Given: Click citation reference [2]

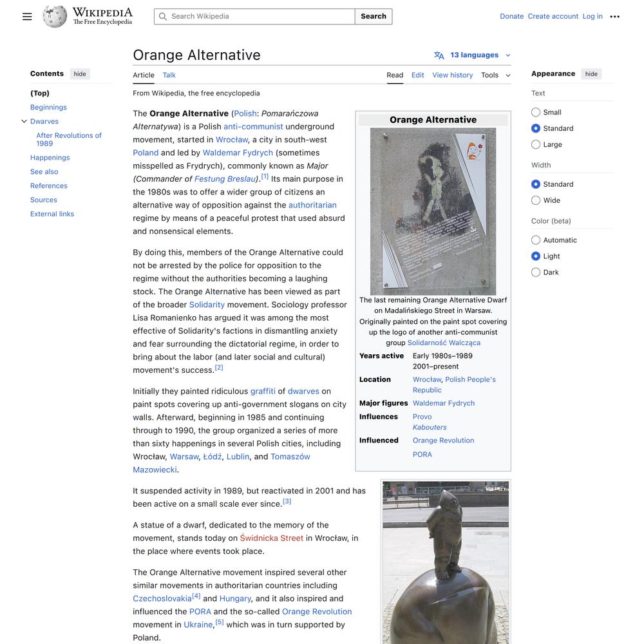Looking at the screenshot, I should point(219,368).
